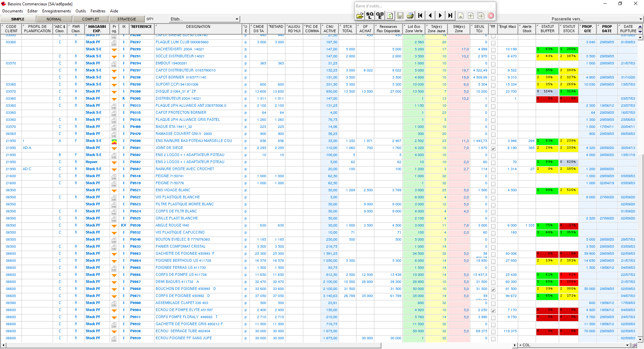Uncheck the checkbox on P0904 row
Screen dimensions: 644x349
pyautogui.click(x=493, y=311)
